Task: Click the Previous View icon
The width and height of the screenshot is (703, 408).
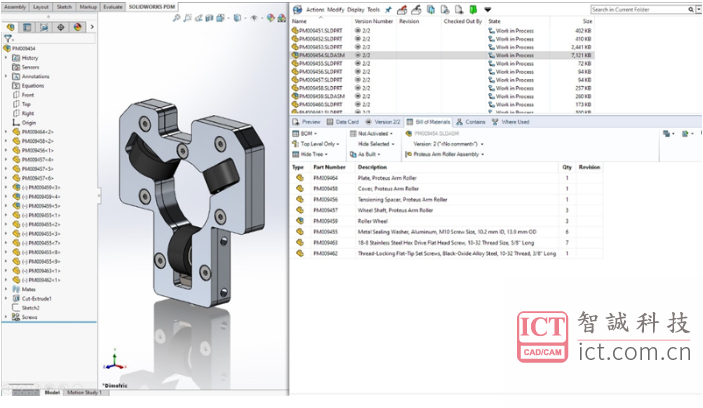Action: (x=199, y=18)
